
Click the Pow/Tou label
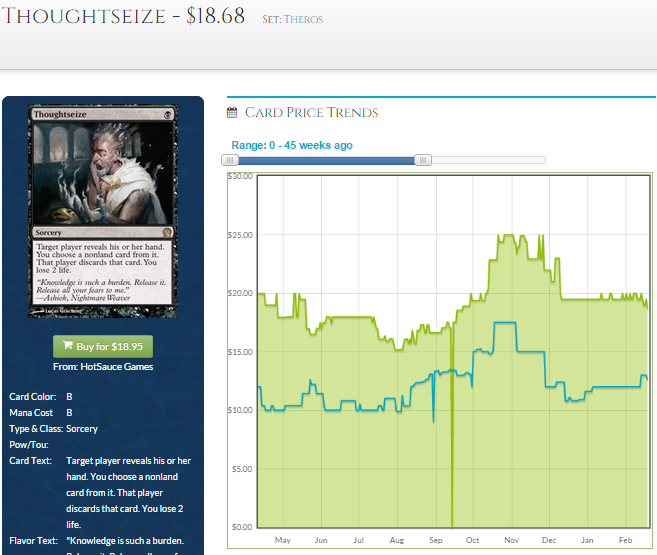click(29, 444)
